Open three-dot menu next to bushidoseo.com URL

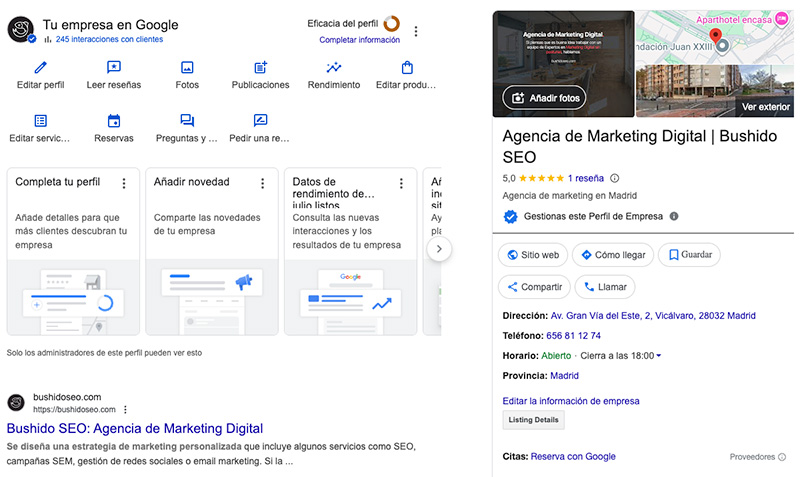(125, 409)
